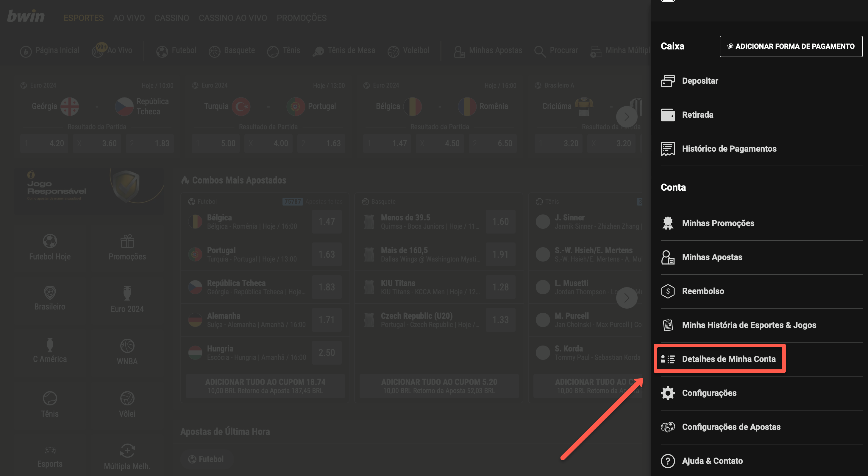
Task: Click the Vôlei quick-link ball icon
Action: pyautogui.click(x=127, y=398)
